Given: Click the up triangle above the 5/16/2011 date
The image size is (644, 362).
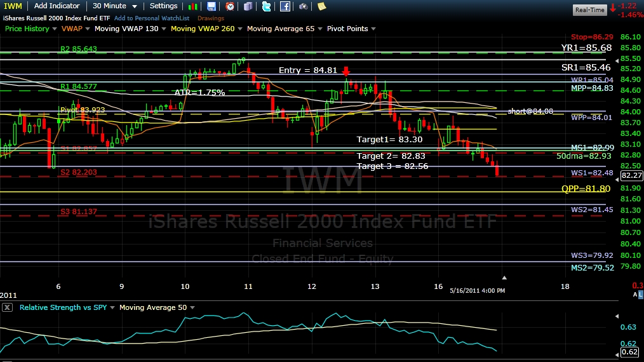Looking at the screenshot, I should pos(504,278).
